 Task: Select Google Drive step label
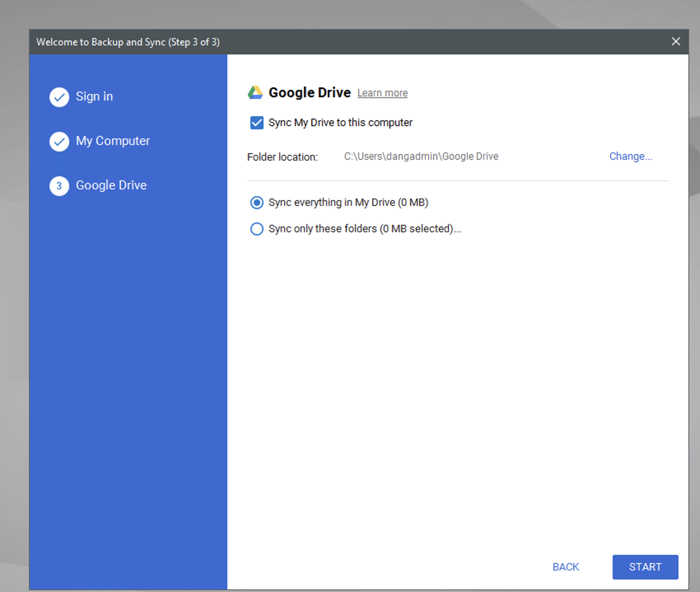coord(111,185)
